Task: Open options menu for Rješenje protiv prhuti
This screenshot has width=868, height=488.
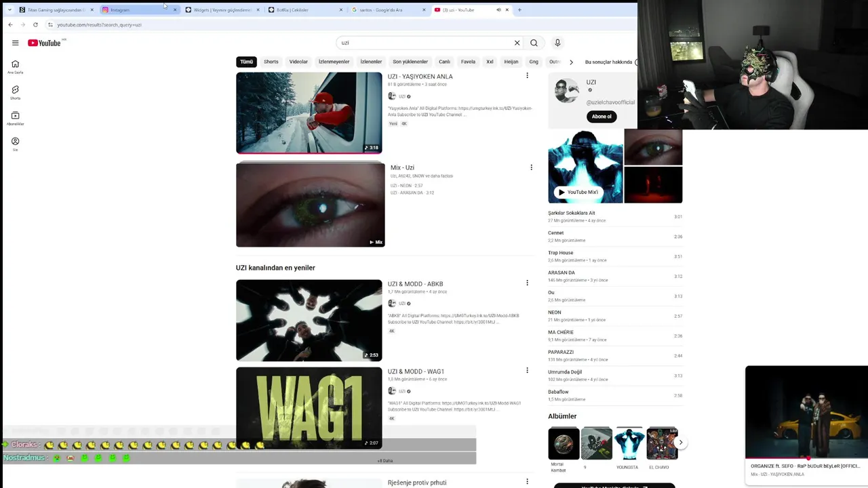Action: pyautogui.click(x=527, y=481)
